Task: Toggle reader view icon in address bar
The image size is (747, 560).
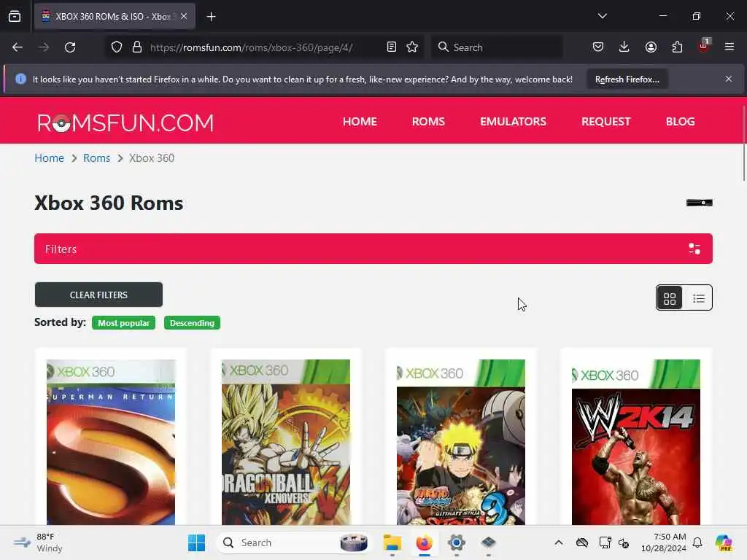Action: [392, 47]
